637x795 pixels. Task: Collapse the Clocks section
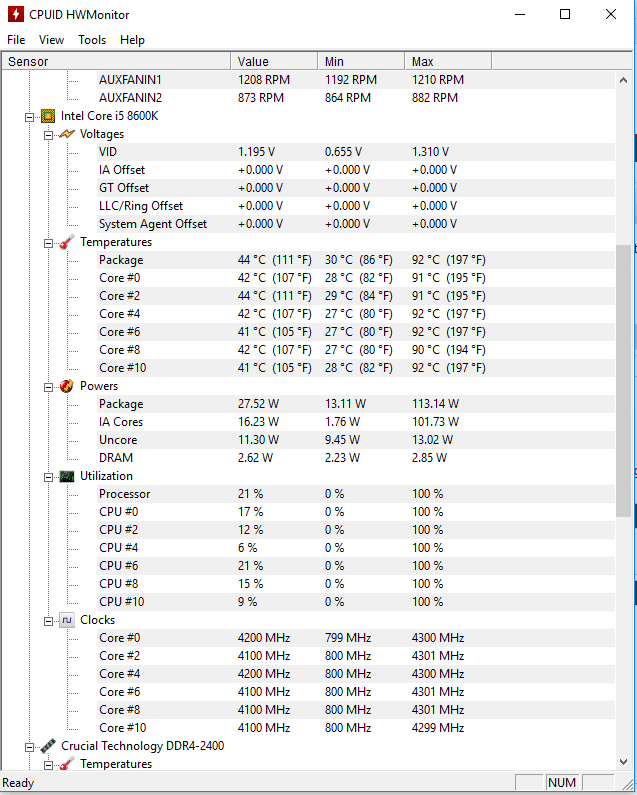[x=48, y=621]
